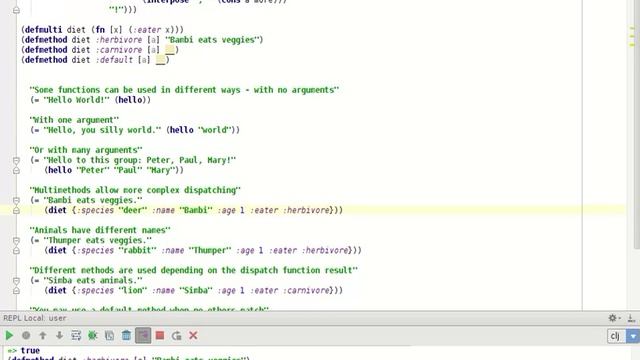Click "Hello, you silly world." string
Screen dimensions: 640x360
pyautogui.click(x=102, y=130)
